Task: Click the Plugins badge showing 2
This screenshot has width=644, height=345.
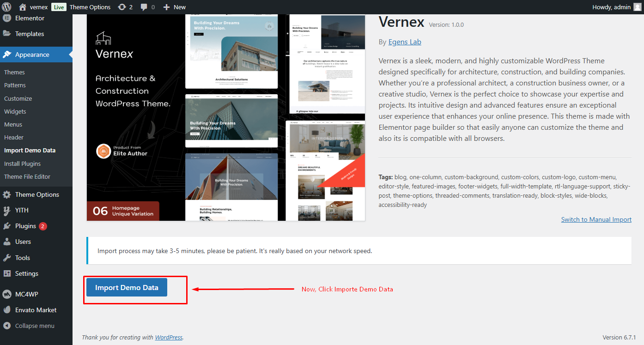Action: 43,226
